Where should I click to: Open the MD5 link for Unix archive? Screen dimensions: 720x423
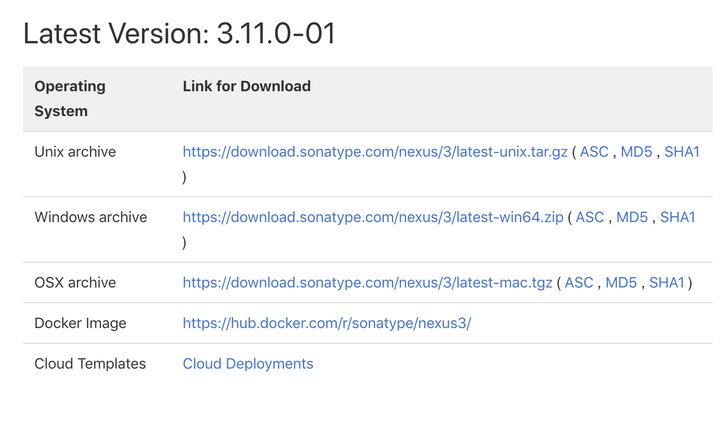(636, 152)
